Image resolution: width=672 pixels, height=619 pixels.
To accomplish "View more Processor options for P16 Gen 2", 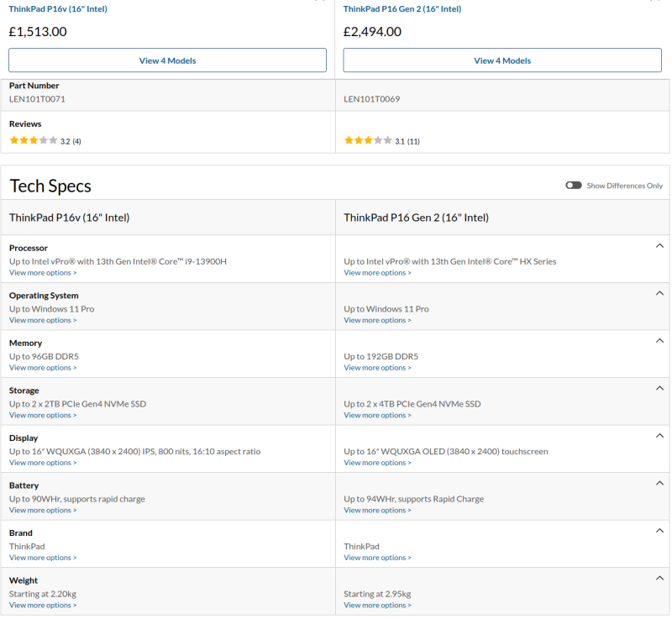I will coord(377,273).
